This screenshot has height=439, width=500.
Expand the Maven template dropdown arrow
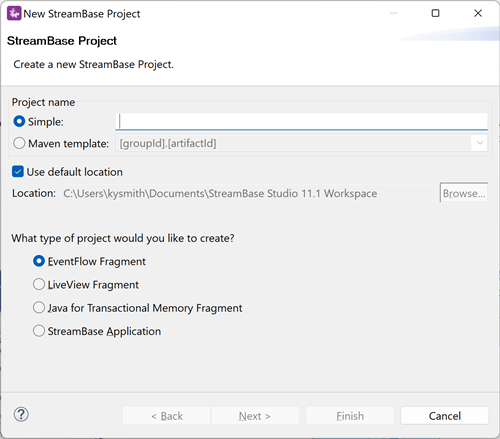480,143
